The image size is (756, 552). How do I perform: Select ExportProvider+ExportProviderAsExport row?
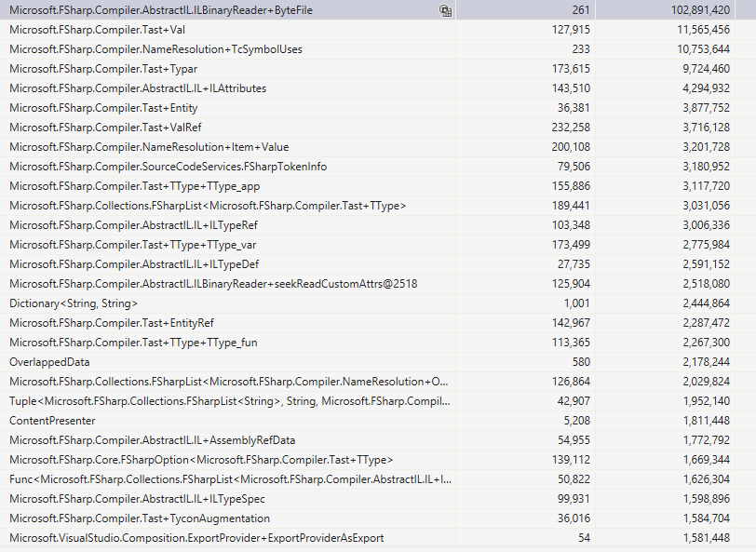point(378,537)
